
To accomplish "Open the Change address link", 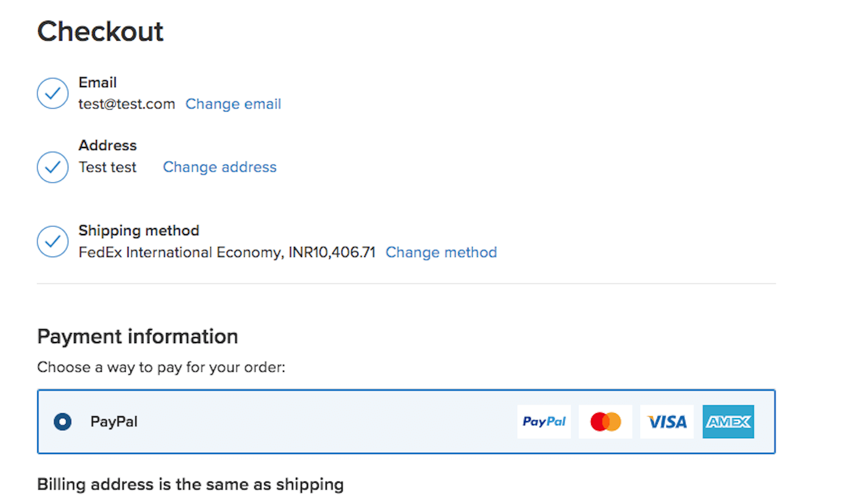I will click(x=220, y=167).
